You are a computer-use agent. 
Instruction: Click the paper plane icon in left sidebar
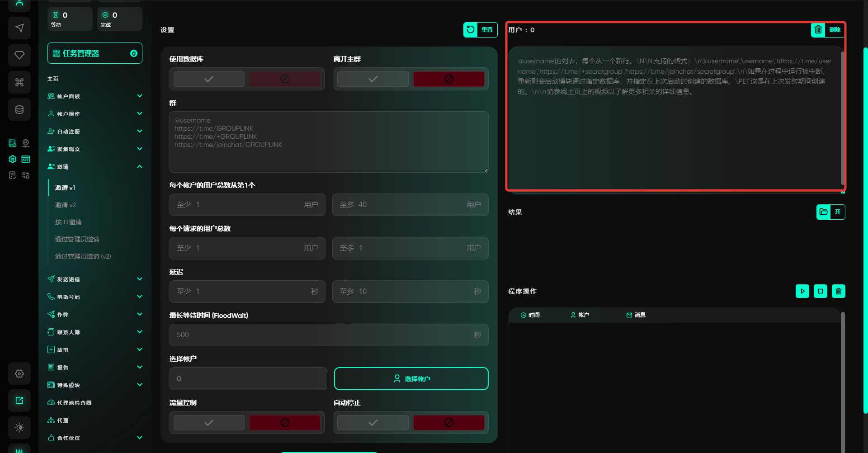pyautogui.click(x=19, y=28)
